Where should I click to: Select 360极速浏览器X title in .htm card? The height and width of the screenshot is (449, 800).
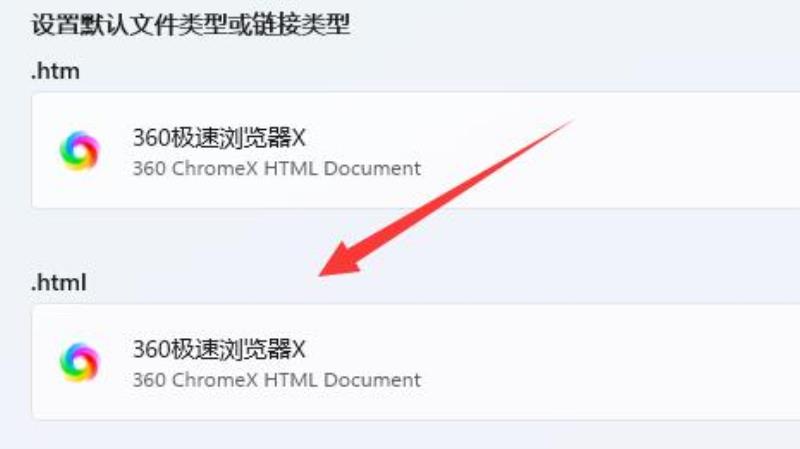click(219, 138)
